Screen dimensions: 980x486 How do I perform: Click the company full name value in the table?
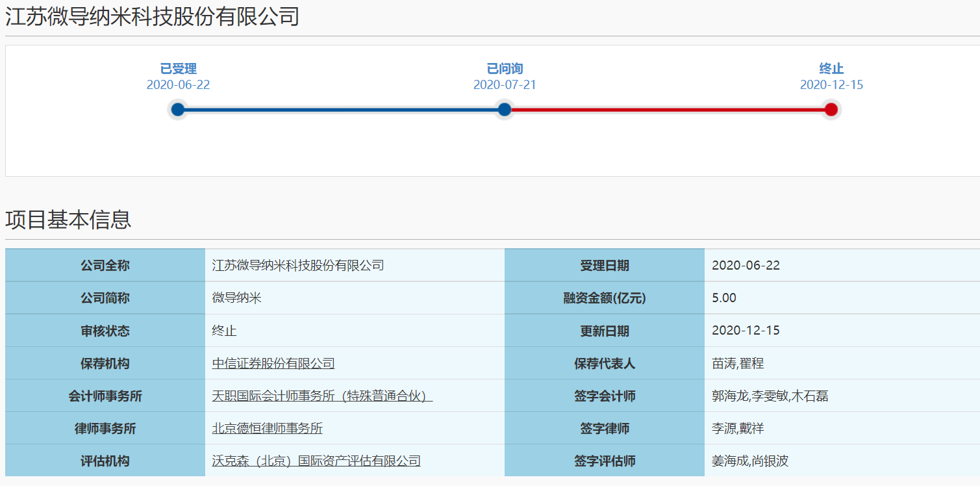[298, 266]
